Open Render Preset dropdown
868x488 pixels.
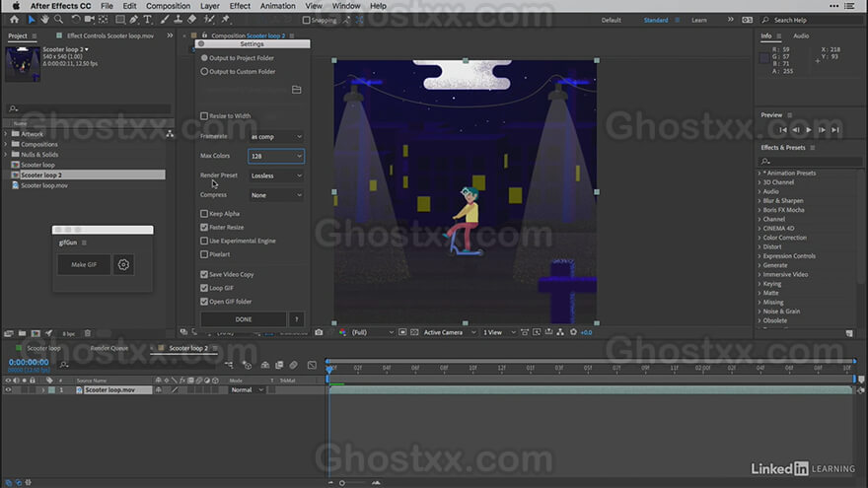point(276,175)
